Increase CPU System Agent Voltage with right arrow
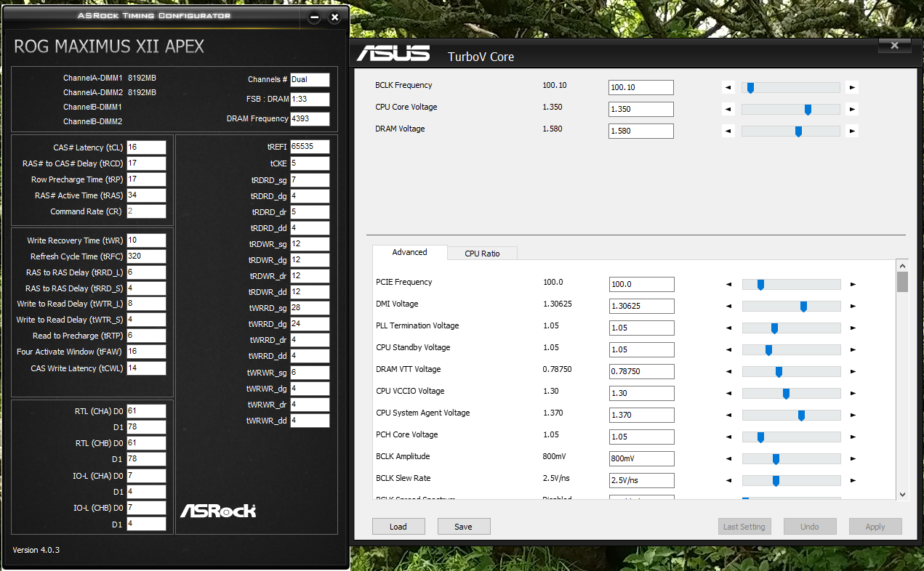The width and height of the screenshot is (924, 571). pyautogui.click(x=853, y=416)
